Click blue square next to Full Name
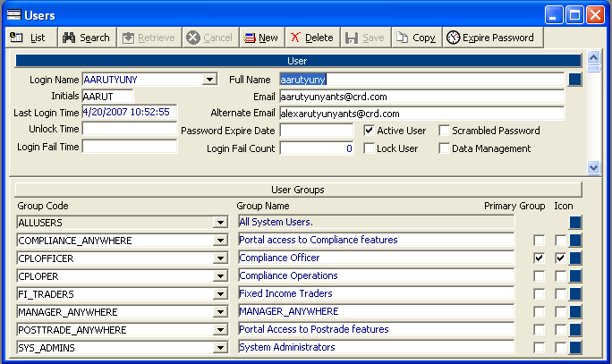This screenshot has height=364, width=612. [x=575, y=80]
